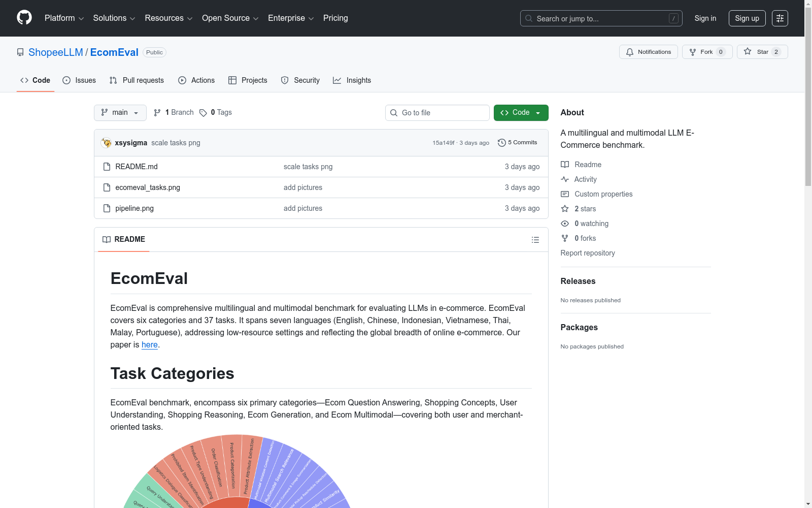Fork the EcomEval repository
812x508 pixels.
click(x=707, y=52)
